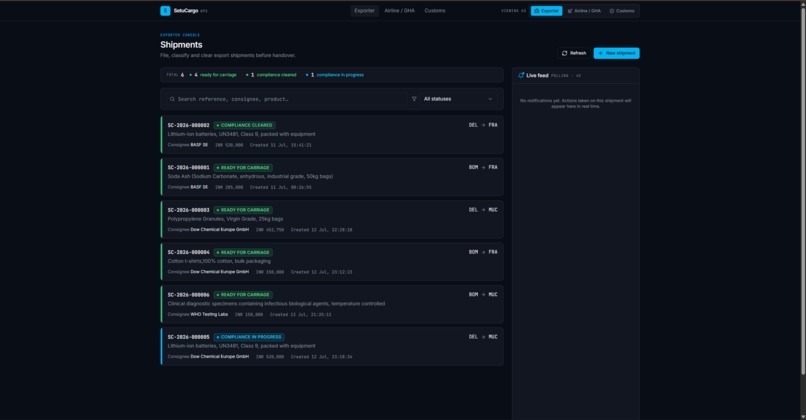The width and height of the screenshot is (806, 420).
Task: Click the Clinical diagnostic specimens description
Action: (276, 304)
